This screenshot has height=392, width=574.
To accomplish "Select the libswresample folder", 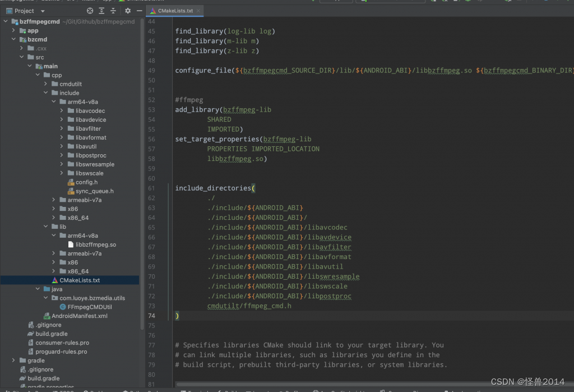I will coord(95,164).
